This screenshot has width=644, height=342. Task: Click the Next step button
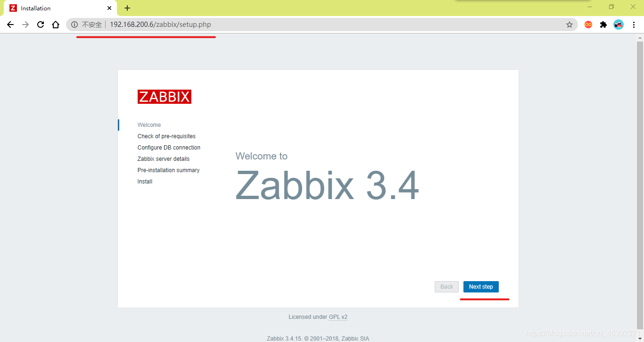tap(481, 287)
